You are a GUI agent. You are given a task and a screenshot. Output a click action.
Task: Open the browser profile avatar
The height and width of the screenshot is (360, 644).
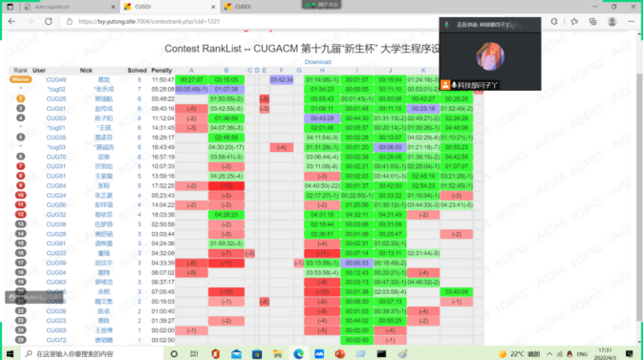(612, 21)
